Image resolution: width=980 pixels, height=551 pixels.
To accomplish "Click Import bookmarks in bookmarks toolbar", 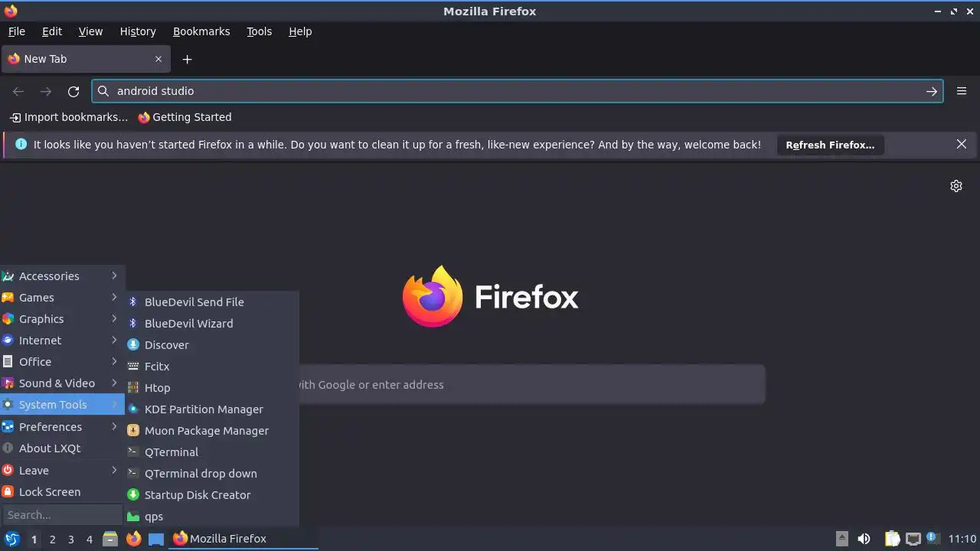I will pos(68,117).
